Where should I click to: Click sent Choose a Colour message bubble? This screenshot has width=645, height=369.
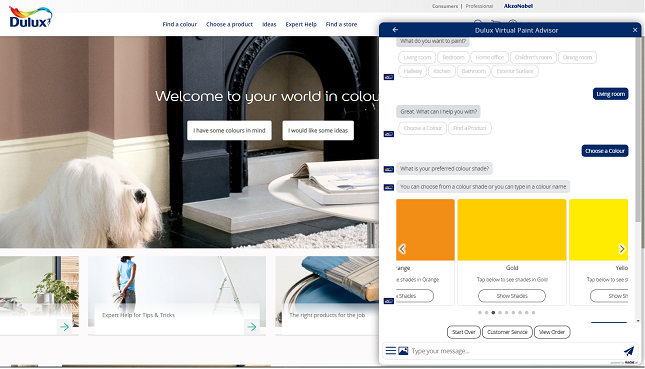coord(605,151)
